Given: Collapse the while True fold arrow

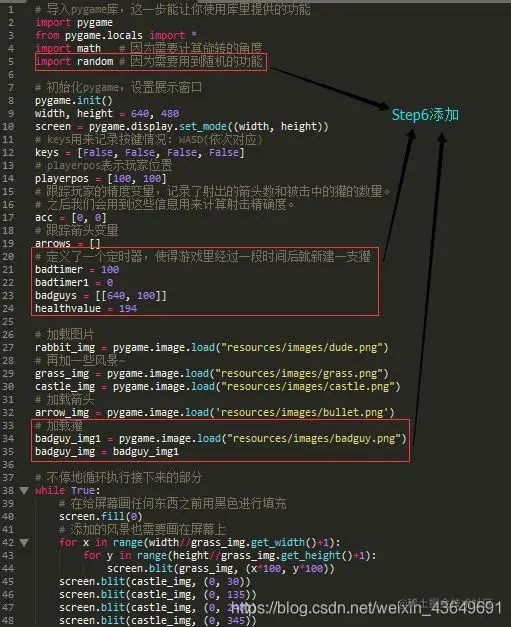Looking at the screenshot, I should [x=24, y=491].
